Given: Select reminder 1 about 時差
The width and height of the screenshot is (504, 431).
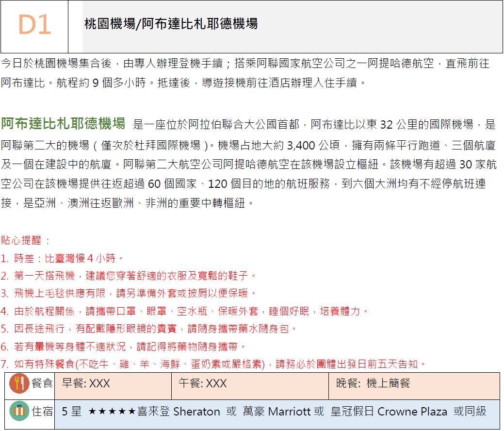Looking at the screenshot, I should [x=62, y=258].
